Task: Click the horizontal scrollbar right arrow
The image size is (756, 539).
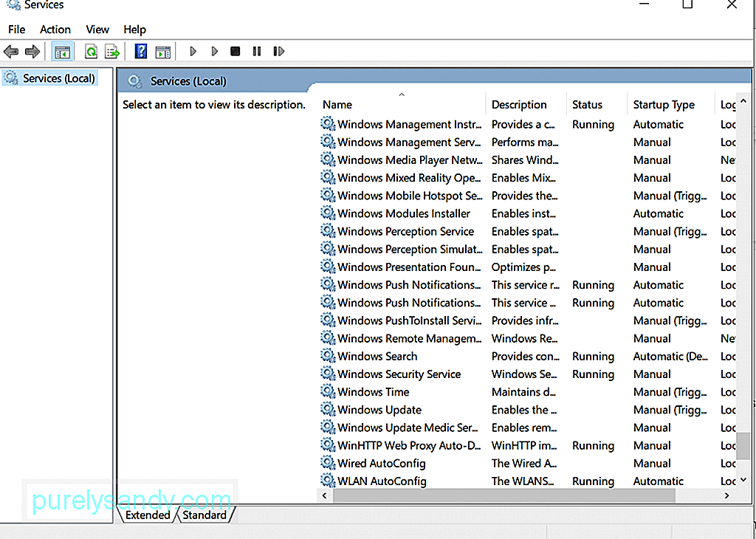Action: click(x=726, y=495)
